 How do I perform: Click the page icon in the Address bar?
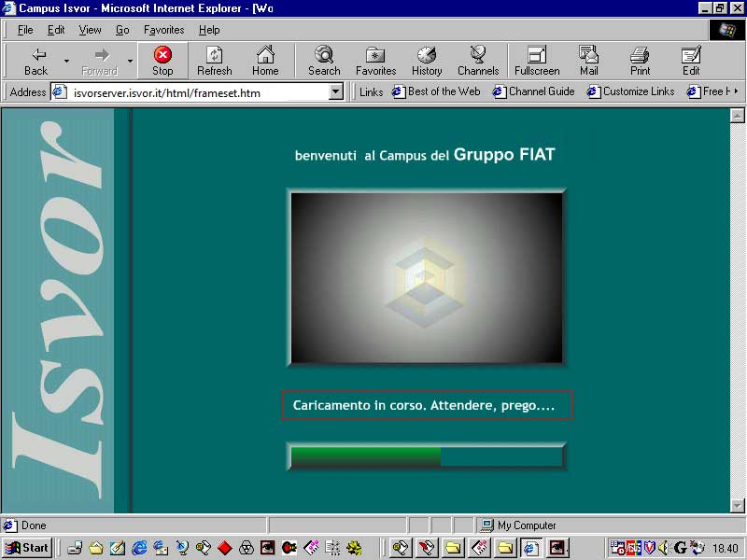[x=59, y=91]
